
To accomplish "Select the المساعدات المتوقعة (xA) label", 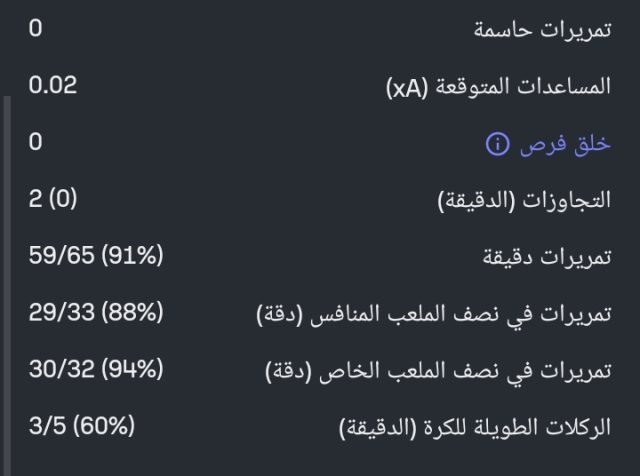I will [x=498, y=87].
